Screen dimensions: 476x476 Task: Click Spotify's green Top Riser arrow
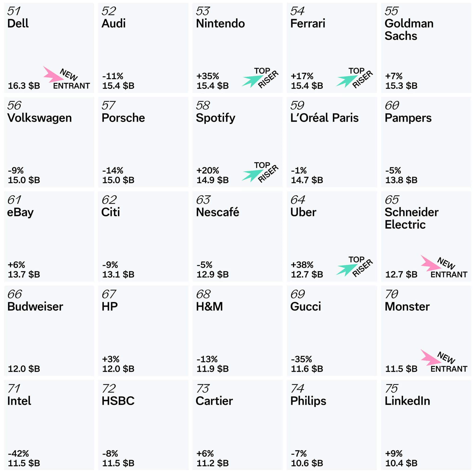(x=252, y=175)
